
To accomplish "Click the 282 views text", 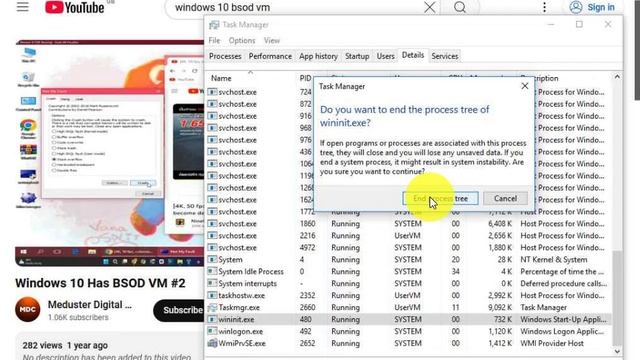I will pos(42,345).
